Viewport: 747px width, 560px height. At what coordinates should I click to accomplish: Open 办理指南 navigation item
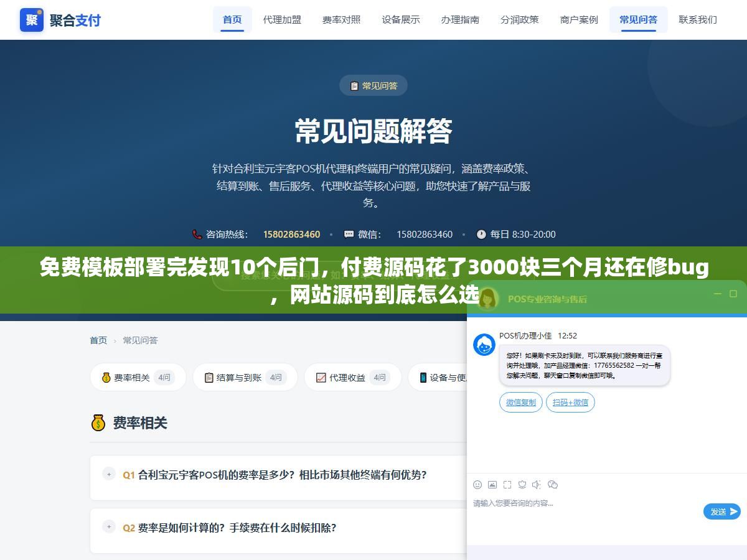(x=460, y=19)
